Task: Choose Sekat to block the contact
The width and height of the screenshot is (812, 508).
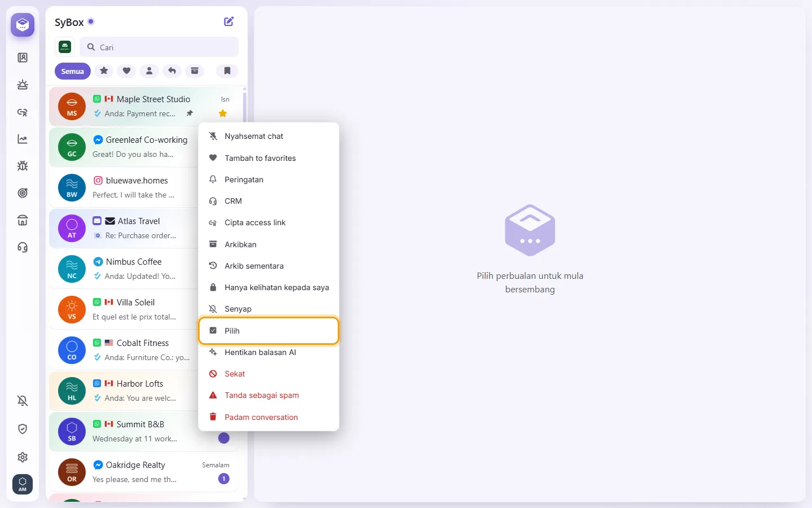Action: tap(269, 374)
